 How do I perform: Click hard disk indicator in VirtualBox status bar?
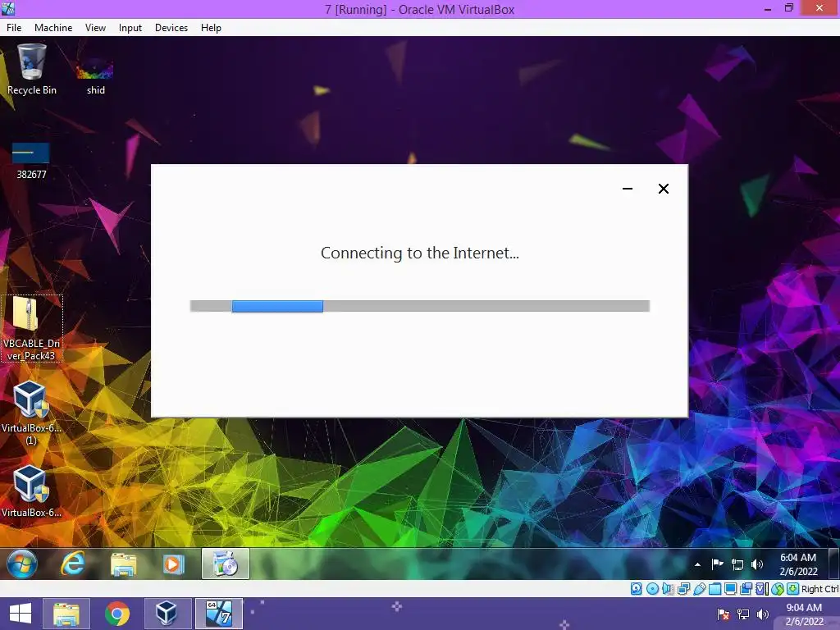pyautogui.click(x=637, y=589)
